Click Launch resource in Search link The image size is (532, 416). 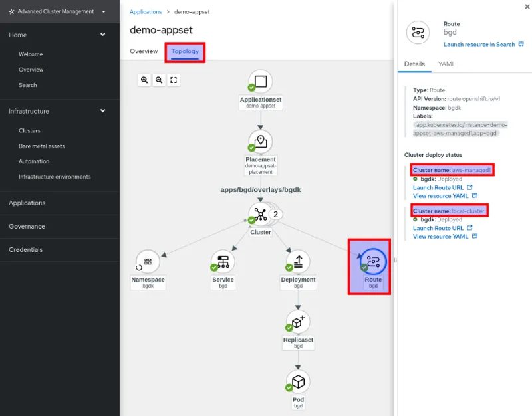tap(479, 44)
